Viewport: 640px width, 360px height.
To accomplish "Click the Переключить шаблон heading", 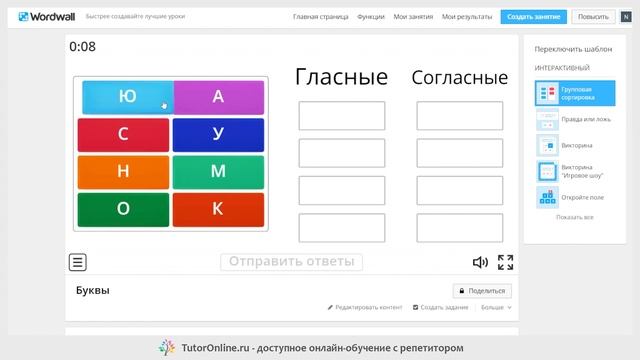I will 573,49.
